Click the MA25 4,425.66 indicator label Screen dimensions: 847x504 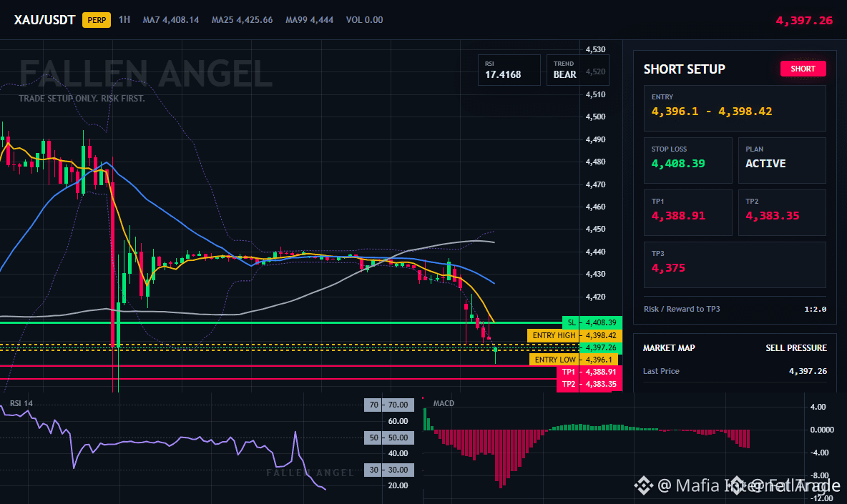click(x=242, y=20)
